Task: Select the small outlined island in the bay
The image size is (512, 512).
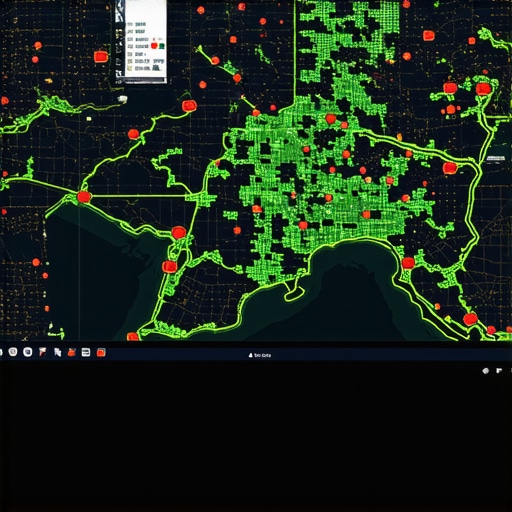Action: point(294,294)
